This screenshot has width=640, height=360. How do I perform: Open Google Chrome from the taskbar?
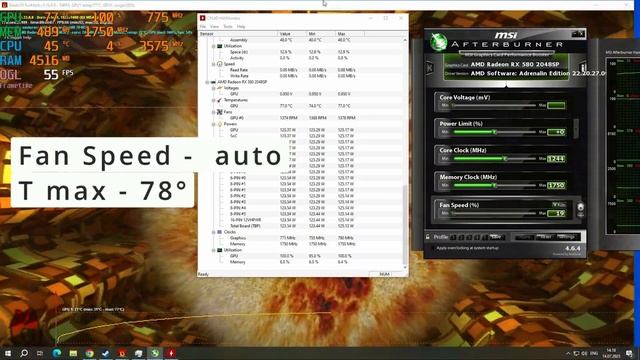click(x=89, y=353)
